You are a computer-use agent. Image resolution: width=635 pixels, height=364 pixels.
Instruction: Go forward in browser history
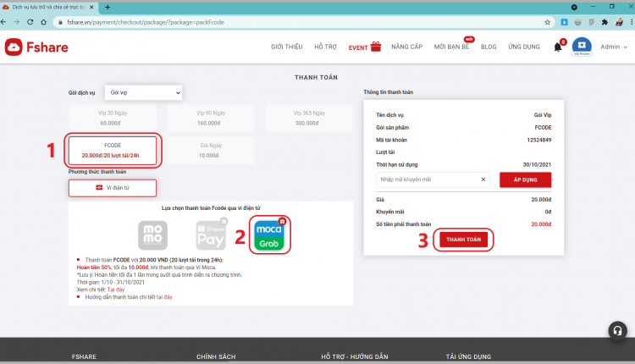[x=17, y=22]
